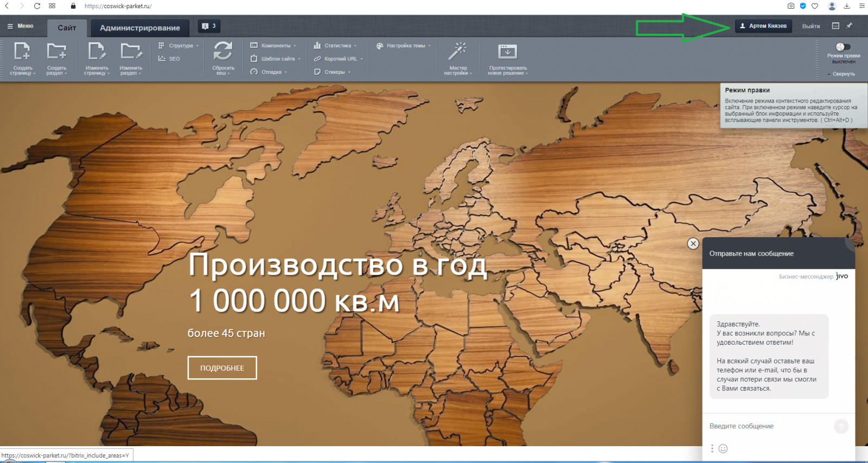
Task: Click the Edit page icon
Action: coord(97,51)
